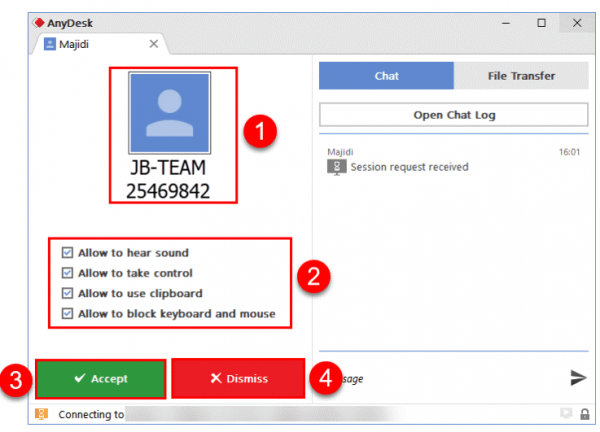Click the 16:01 timestamp in chat
The image size is (600, 432).
569,152
